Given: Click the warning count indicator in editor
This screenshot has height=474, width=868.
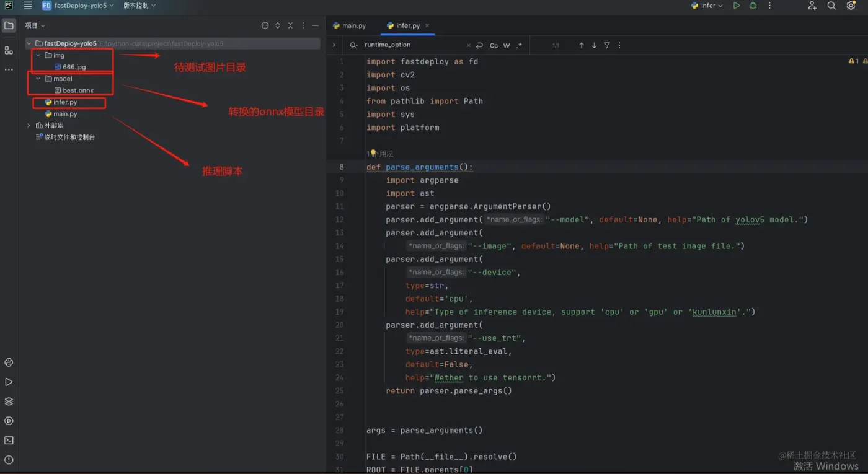Looking at the screenshot, I should click(853, 61).
